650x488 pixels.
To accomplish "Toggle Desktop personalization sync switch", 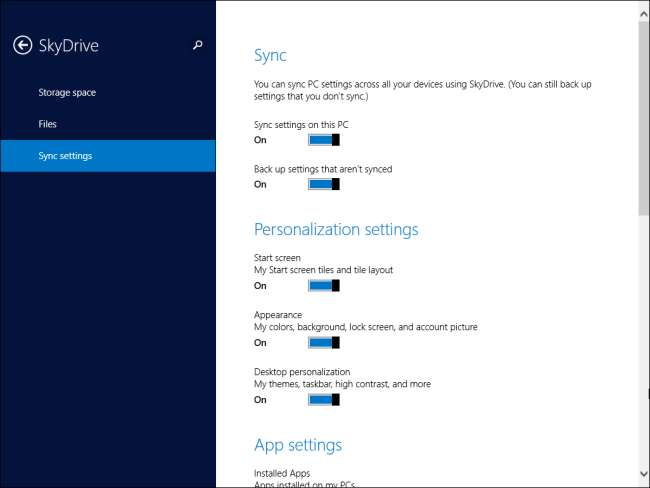I will click(x=324, y=399).
